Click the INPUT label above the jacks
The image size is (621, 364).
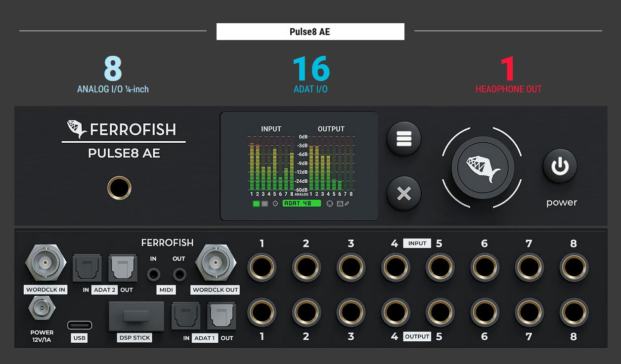pos(417,243)
